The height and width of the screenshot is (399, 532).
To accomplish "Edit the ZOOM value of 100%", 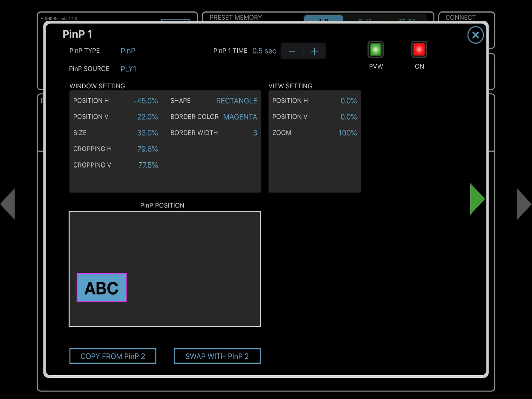I will 347,133.
